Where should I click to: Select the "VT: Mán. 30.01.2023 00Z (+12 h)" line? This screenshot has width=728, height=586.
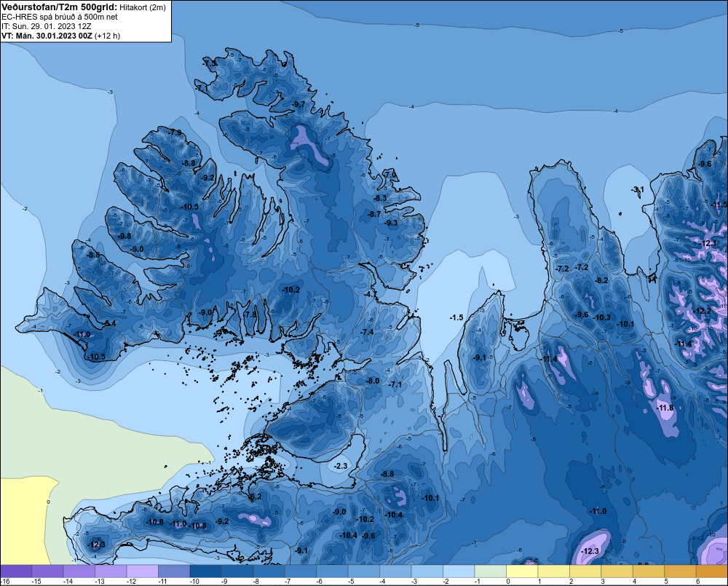60,36
